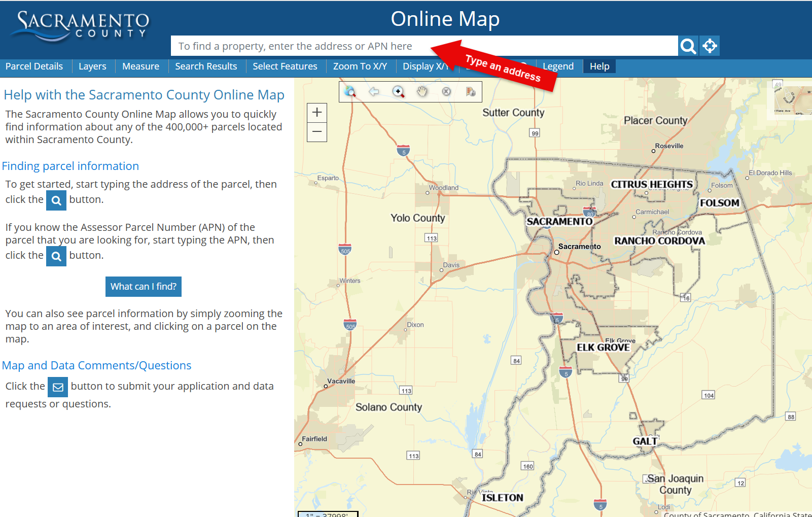
Task: Click the Sacramento County logo
Action: tap(80, 26)
